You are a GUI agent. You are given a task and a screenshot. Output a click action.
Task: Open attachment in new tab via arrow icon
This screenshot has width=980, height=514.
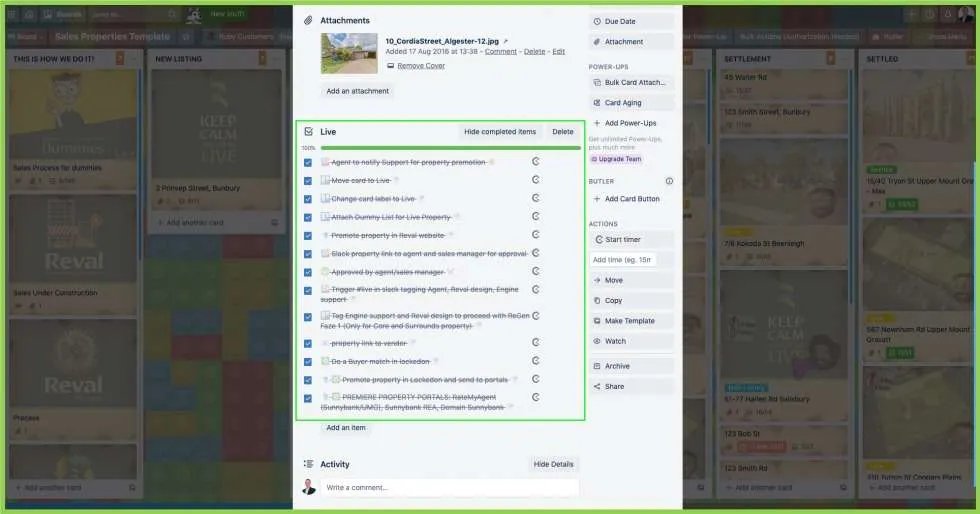(506, 41)
